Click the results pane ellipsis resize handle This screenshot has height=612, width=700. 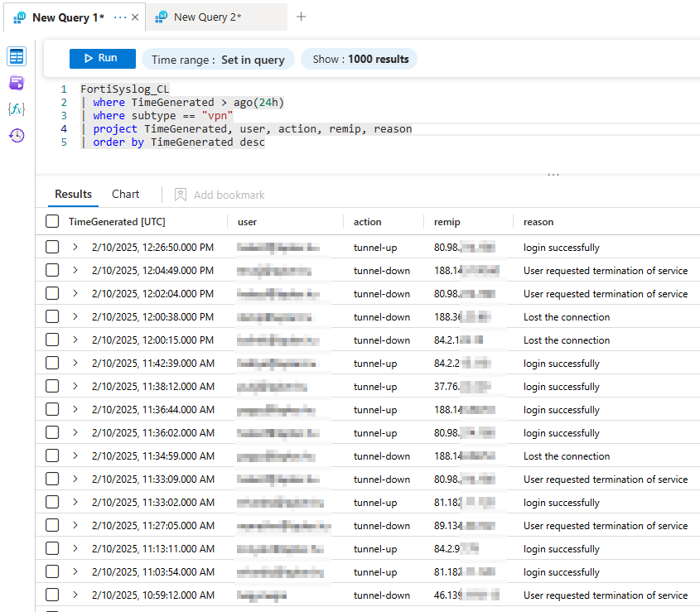click(x=553, y=175)
